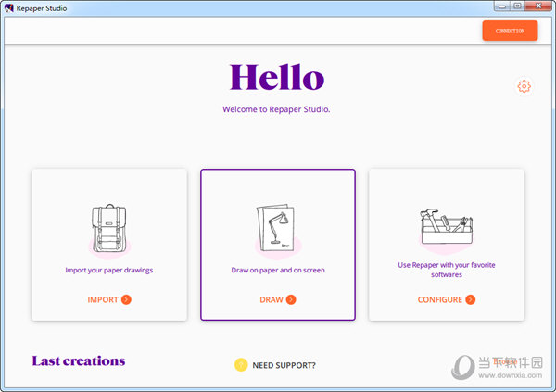Viewport: 556px width, 392px height.
Task: Click the arrow circle next to IMPORT
Action: [126, 299]
